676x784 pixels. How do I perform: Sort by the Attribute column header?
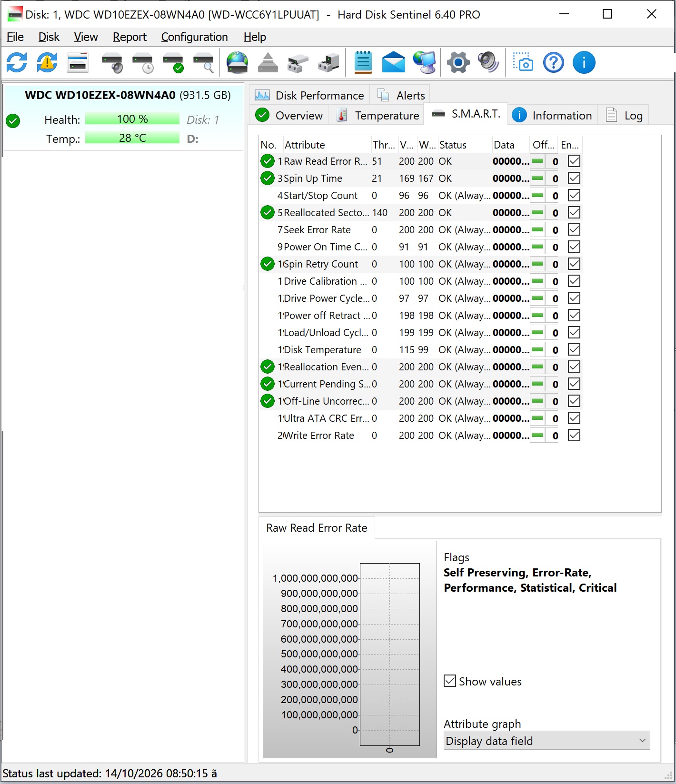pyautogui.click(x=327, y=145)
